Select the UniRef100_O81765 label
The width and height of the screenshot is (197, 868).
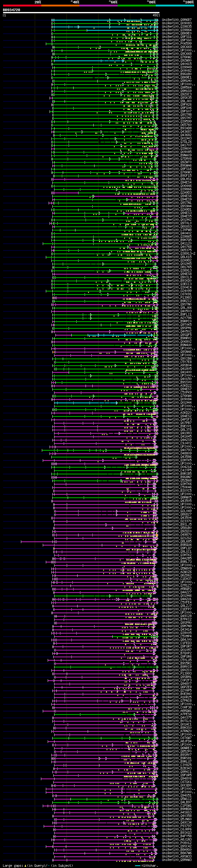coord(176,267)
